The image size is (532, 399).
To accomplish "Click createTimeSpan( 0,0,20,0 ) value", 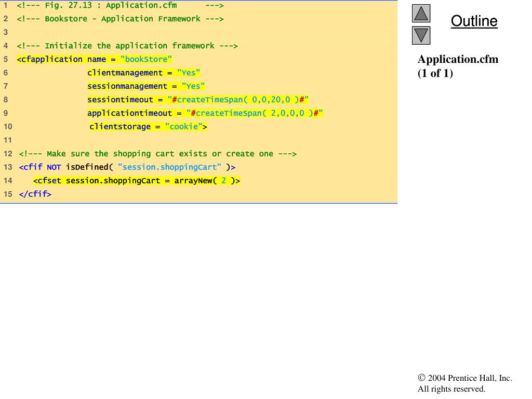I will (238, 99).
